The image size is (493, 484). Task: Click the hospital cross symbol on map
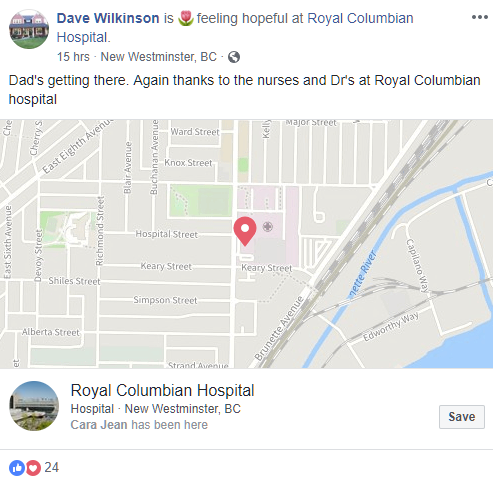[x=268, y=227]
